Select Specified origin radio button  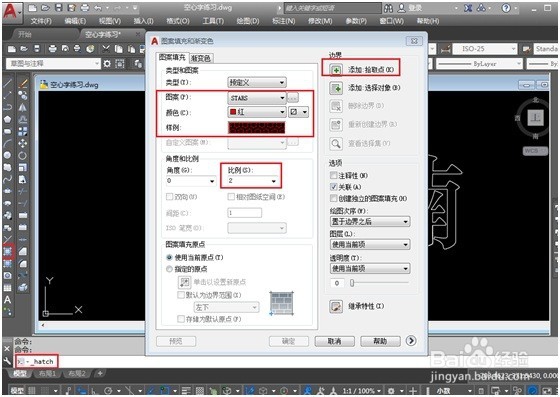pyautogui.click(x=170, y=269)
